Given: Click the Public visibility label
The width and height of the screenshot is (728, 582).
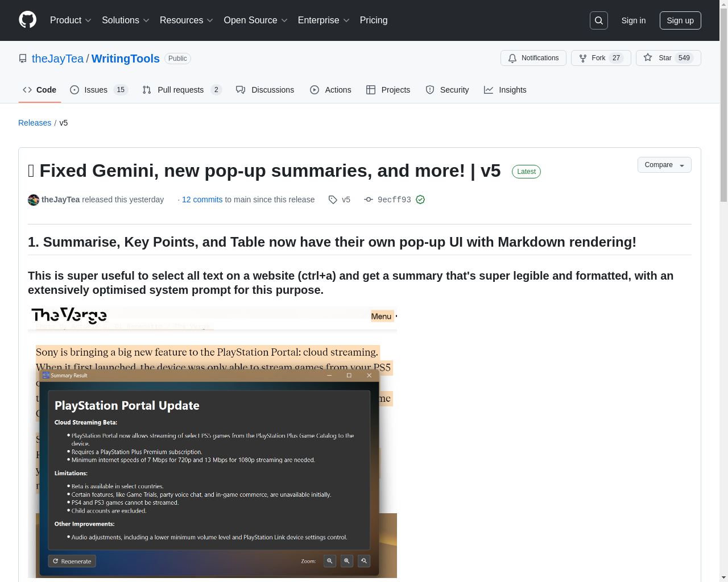Looking at the screenshot, I should pos(177,59).
